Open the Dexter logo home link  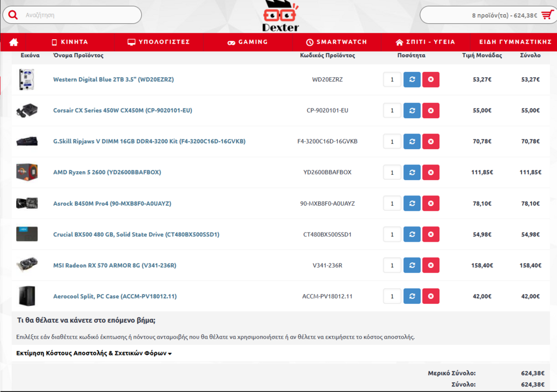pos(280,16)
